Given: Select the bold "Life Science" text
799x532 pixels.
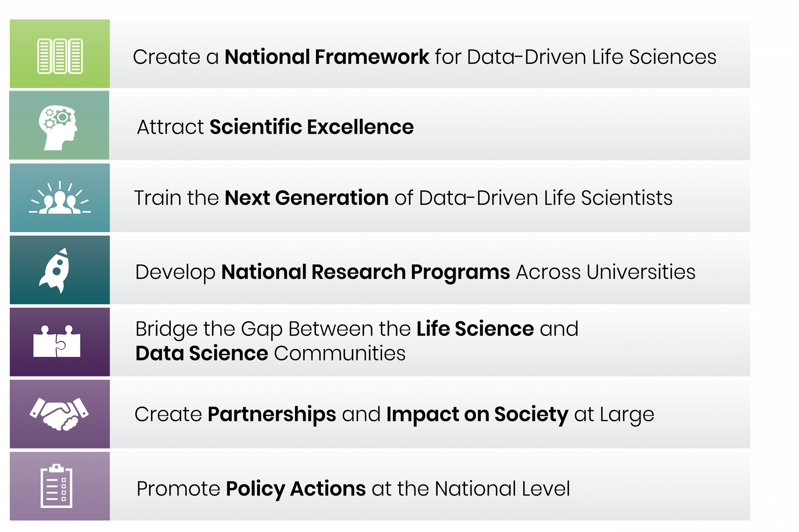Looking at the screenshot, I should pos(475,329).
